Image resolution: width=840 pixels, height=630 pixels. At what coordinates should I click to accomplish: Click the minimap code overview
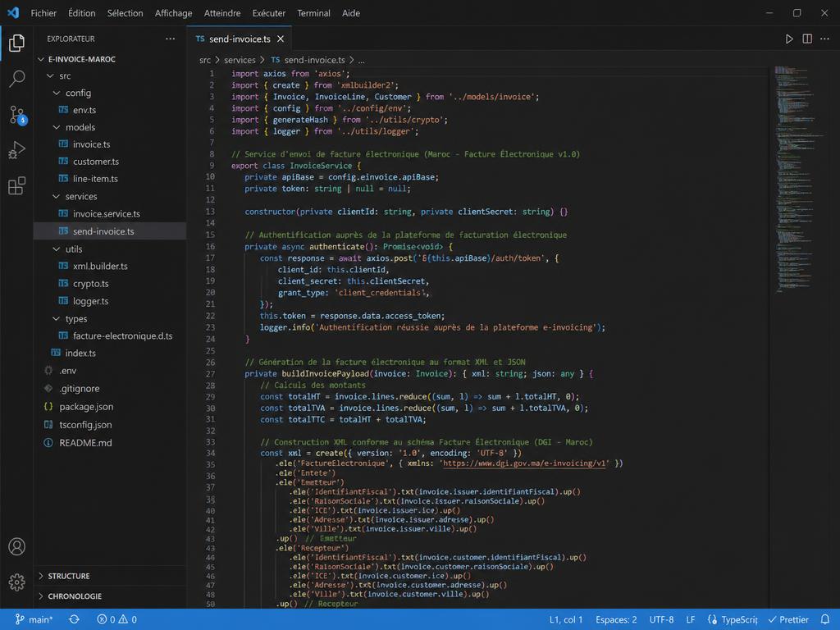coord(798,180)
